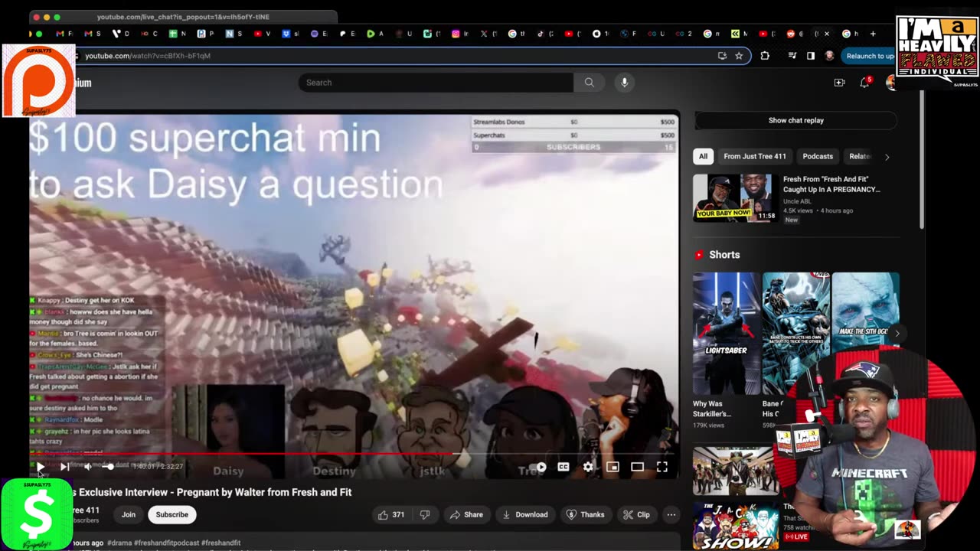
Task: Select the All filter chip
Action: [x=703, y=156]
